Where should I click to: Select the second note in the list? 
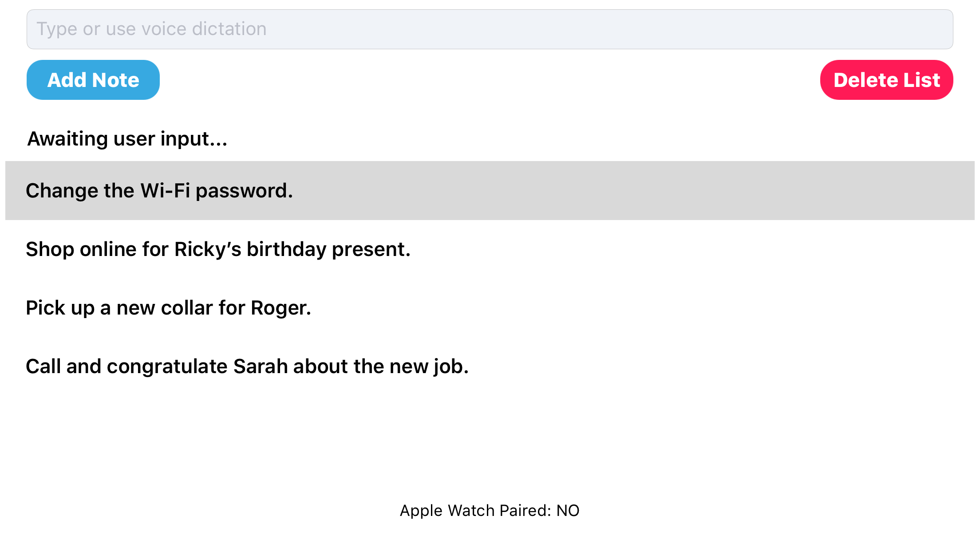click(x=218, y=249)
